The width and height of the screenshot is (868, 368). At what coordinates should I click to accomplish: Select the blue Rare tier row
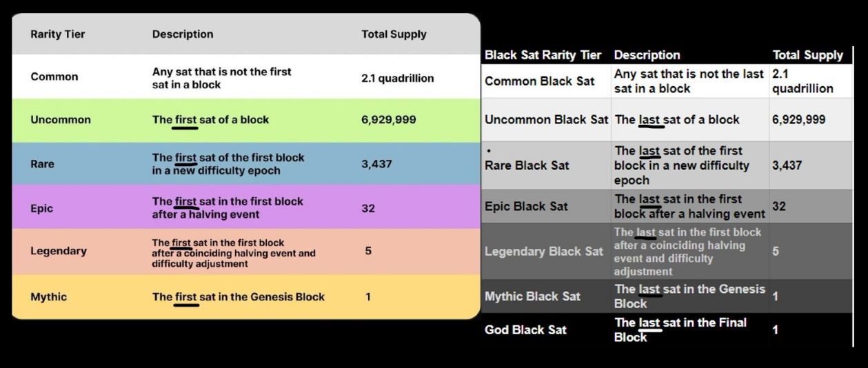pos(245,164)
